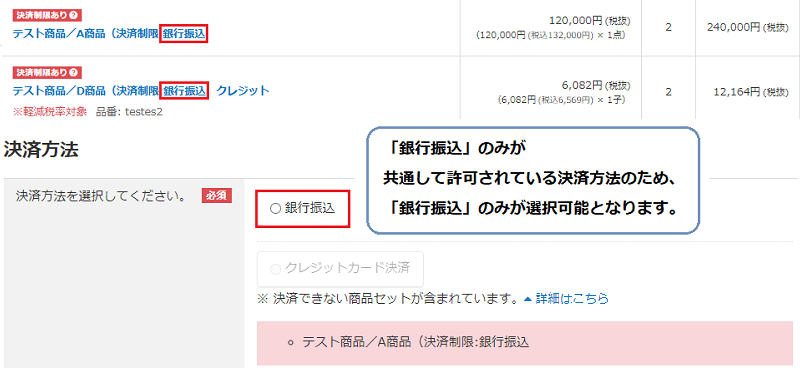Click the 12,164円 subtotal for D商品
Screen dimensions: 800x368
752,91
